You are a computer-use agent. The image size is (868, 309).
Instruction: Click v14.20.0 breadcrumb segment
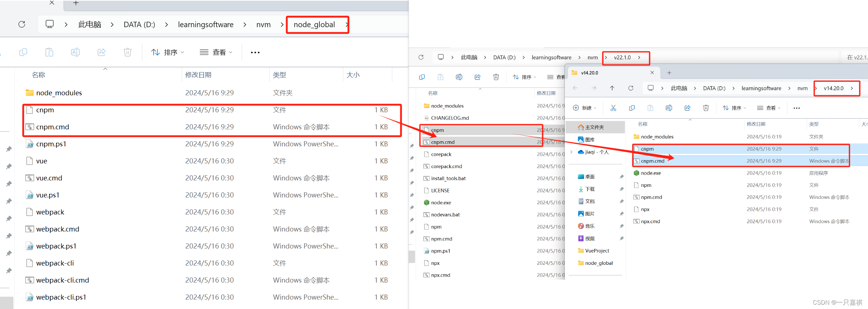[834, 88]
